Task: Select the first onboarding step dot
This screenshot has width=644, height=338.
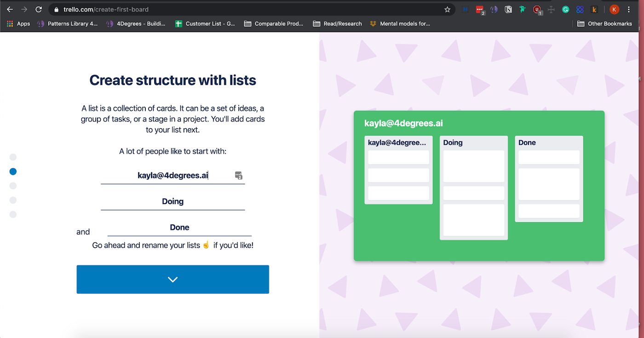Action: (x=13, y=157)
